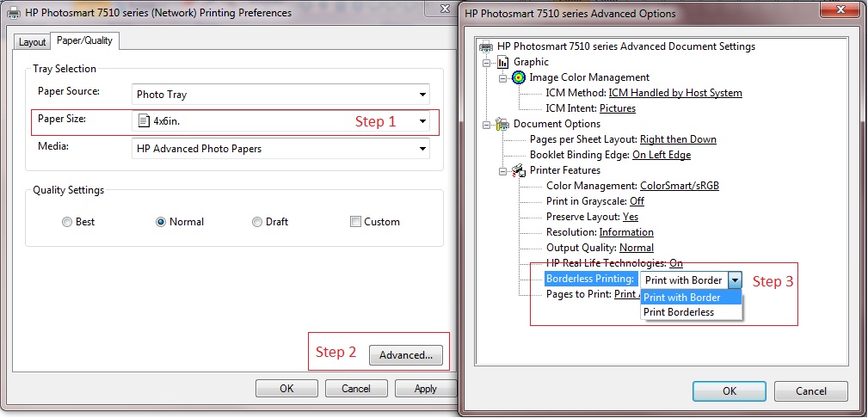Click the Advanced Document Settings root label
868x418 pixels.
[626, 46]
